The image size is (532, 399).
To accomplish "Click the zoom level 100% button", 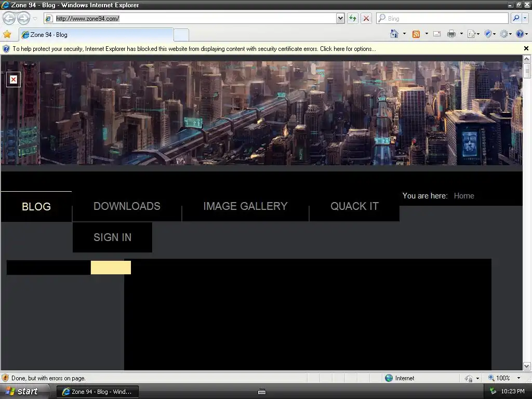I will [x=499, y=378].
